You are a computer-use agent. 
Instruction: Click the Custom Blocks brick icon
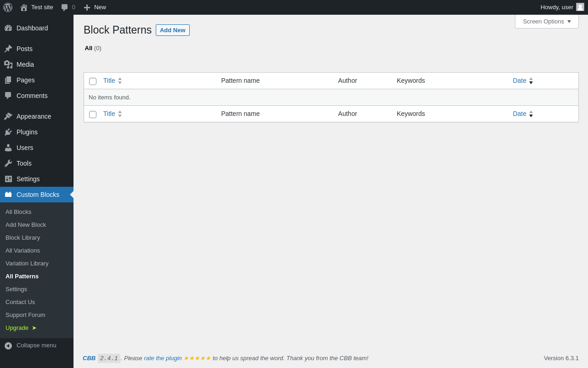coord(8,195)
